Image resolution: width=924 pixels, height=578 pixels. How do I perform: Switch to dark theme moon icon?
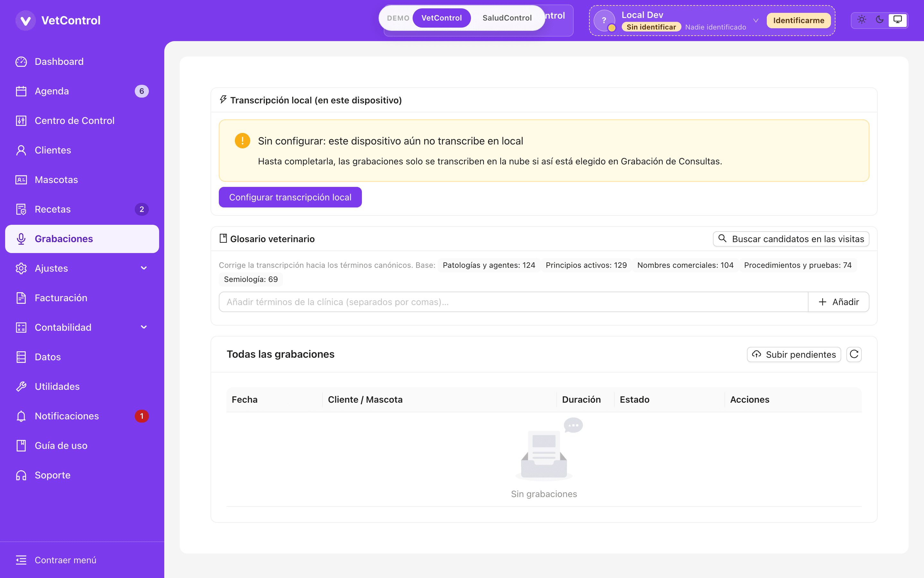click(880, 20)
